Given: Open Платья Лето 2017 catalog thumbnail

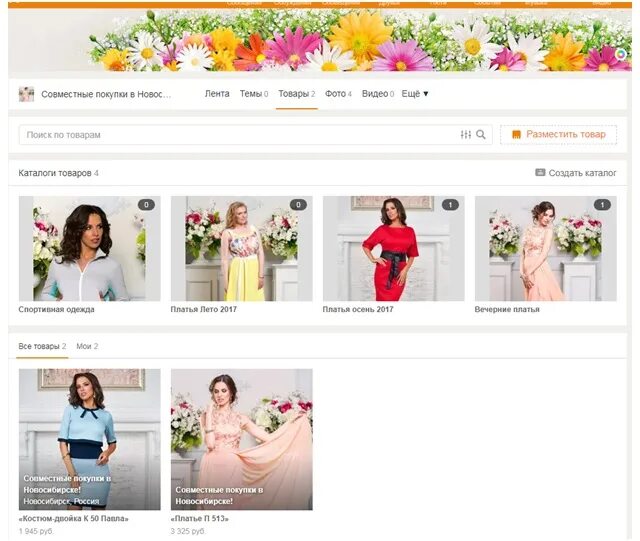Looking at the screenshot, I should click(x=242, y=248).
